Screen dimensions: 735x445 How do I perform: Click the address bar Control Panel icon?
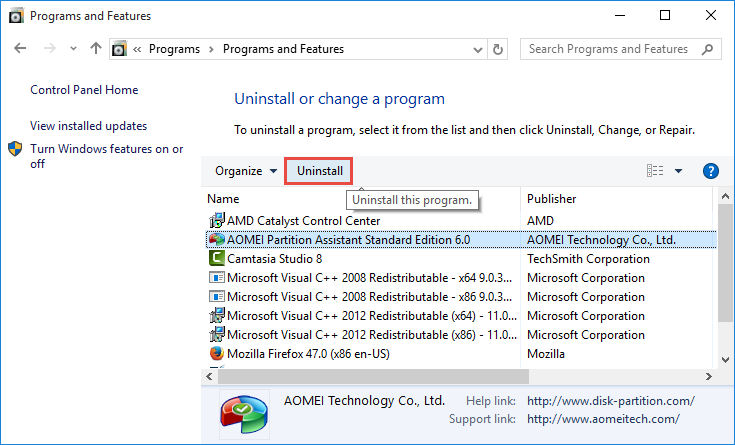pyautogui.click(x=120, y=49)
